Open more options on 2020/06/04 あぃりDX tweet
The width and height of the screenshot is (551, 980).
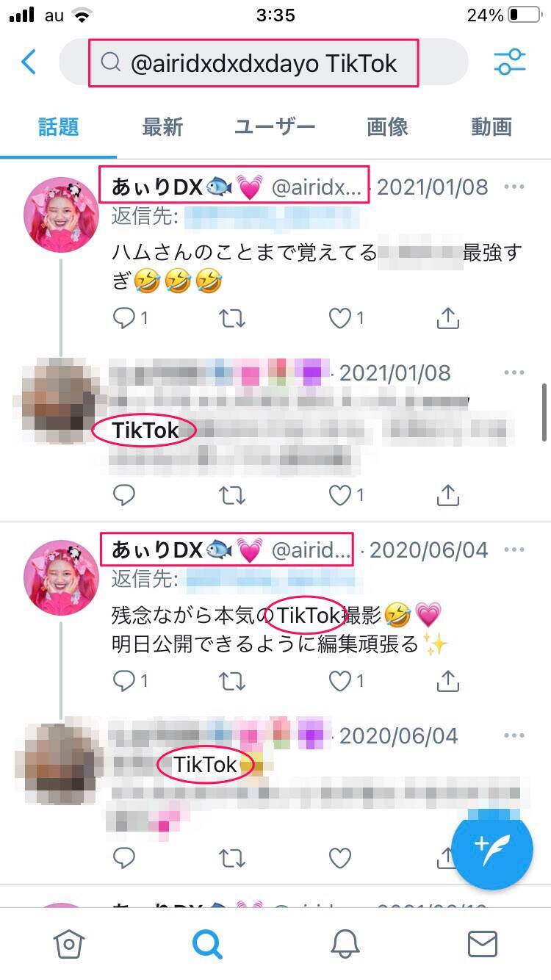pos(514,550)
